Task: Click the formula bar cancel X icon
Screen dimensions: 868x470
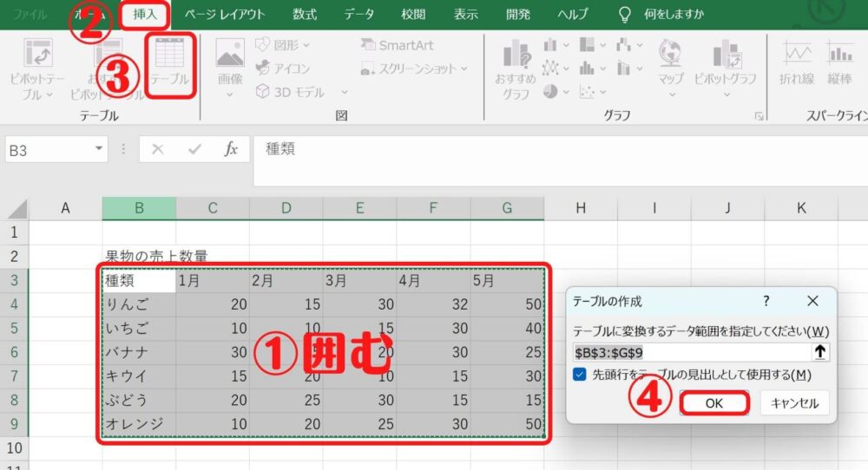Action: pos(157,149)
